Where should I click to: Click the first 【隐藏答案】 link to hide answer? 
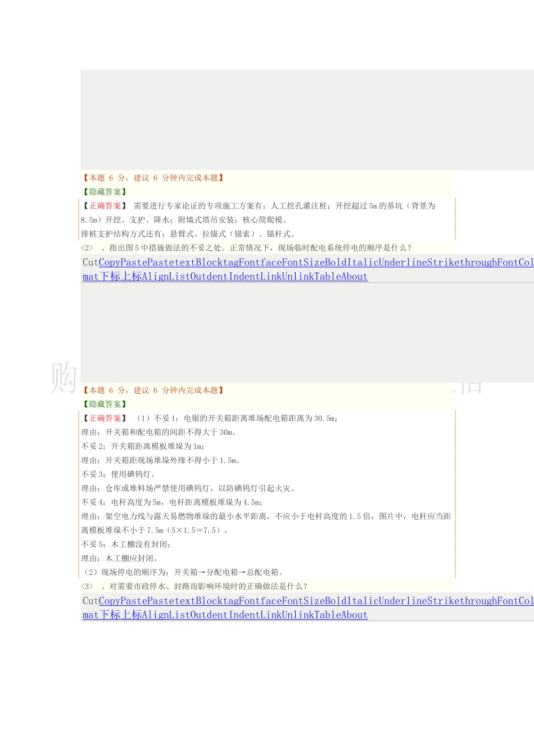(x=105, y=191)
